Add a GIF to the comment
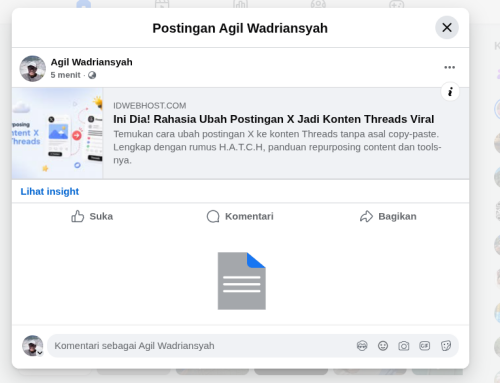Screen dimensions: 500x383 [424, 346]
